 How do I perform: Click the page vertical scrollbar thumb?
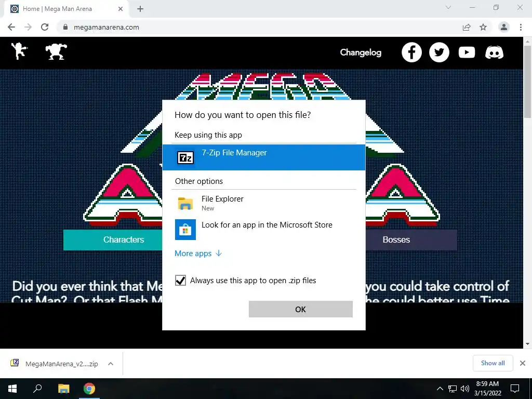click(527, 82)
